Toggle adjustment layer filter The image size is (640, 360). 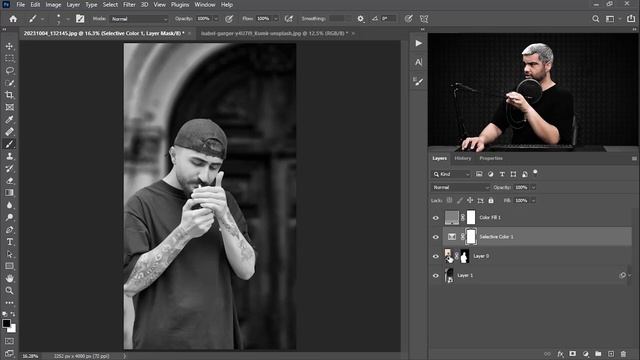(491, 174)
